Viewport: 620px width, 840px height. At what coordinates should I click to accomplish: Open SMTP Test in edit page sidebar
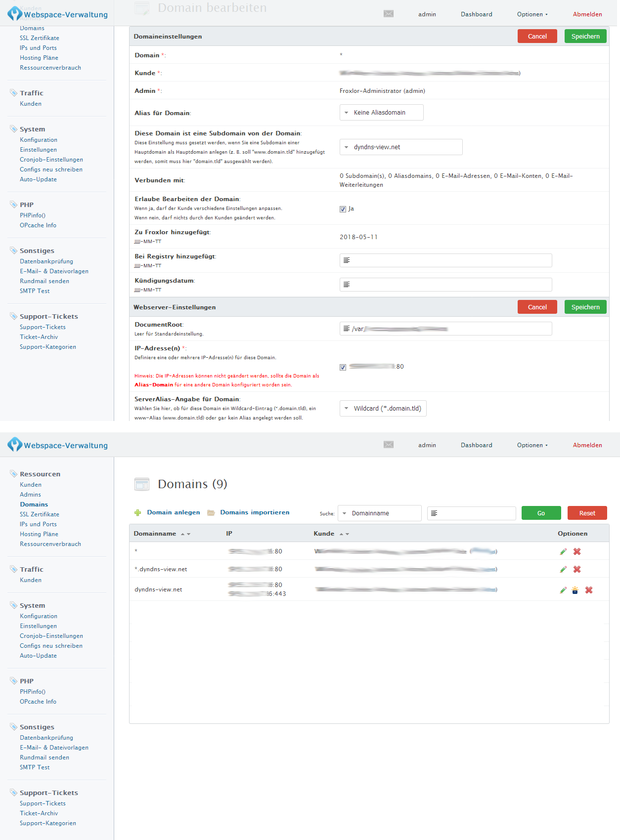tap(35, 291)
